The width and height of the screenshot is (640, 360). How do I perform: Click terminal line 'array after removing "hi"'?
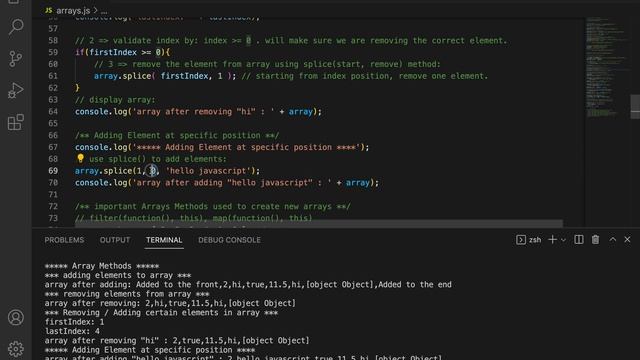(177, 341)
